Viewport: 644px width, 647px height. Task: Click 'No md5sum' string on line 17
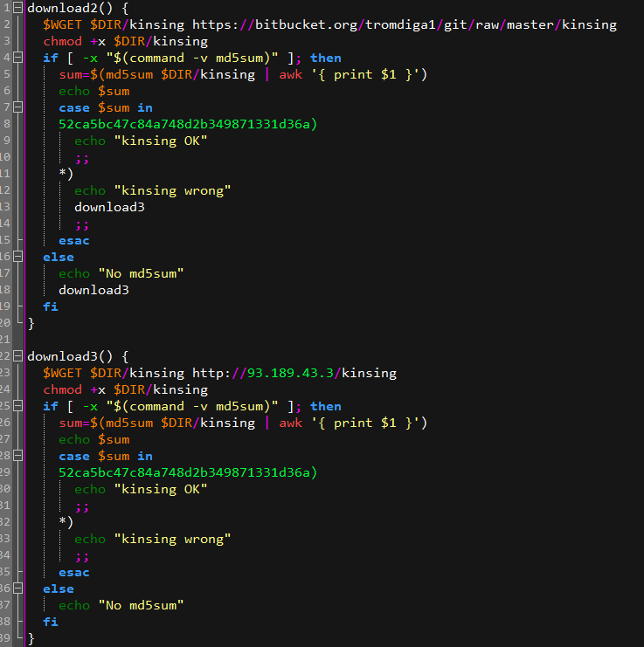141,273
